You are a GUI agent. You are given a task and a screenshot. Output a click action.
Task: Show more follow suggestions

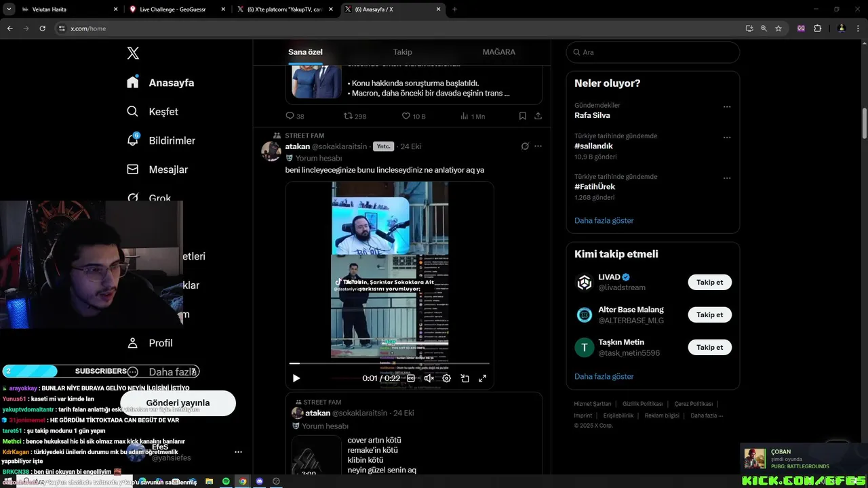[x=604, y=376]
